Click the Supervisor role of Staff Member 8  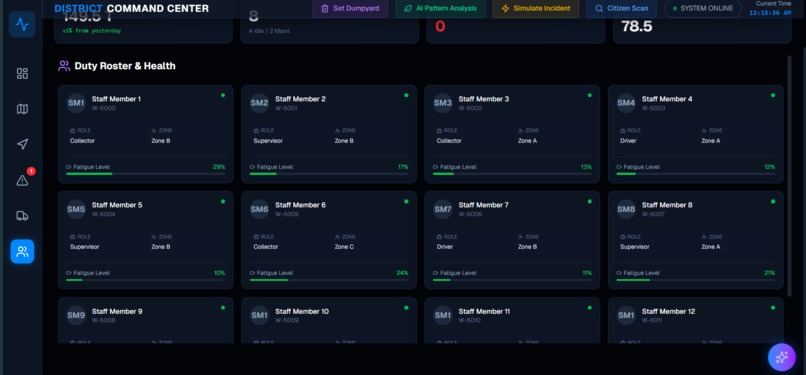pos(635,247)
